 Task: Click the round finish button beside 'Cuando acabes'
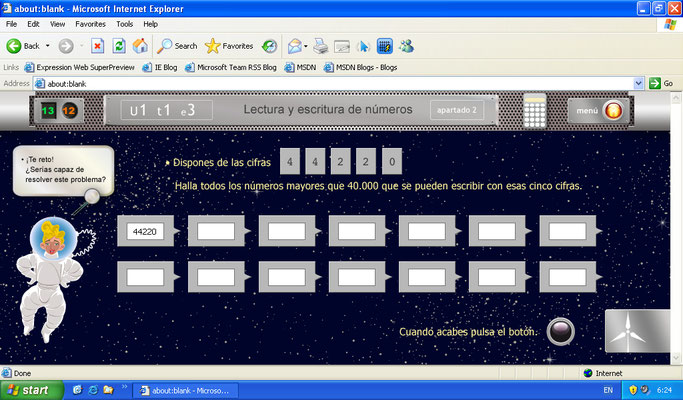pyautogui.click(x=561, y=332)
